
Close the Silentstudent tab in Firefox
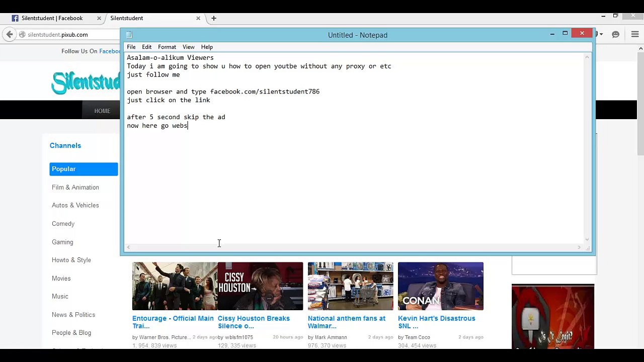198,18
